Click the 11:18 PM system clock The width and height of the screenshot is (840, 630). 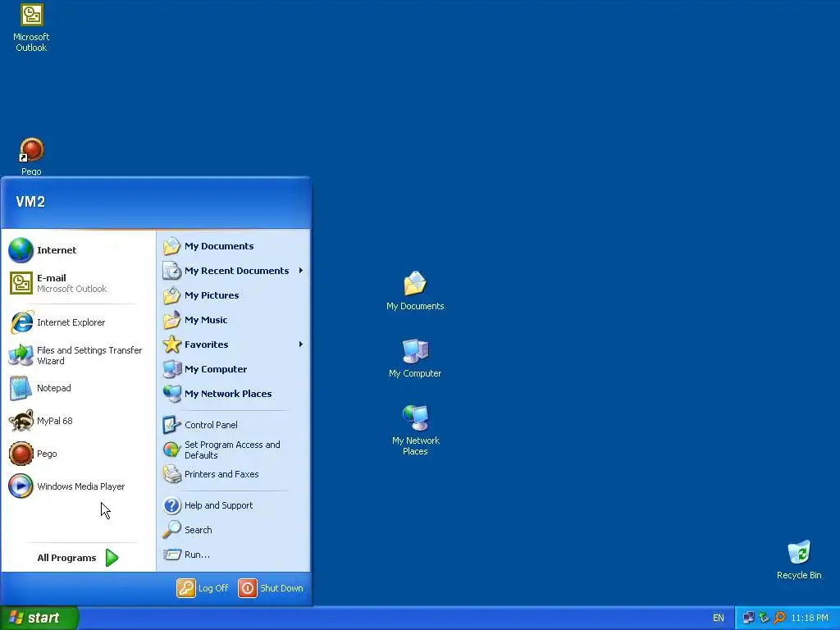810,619
